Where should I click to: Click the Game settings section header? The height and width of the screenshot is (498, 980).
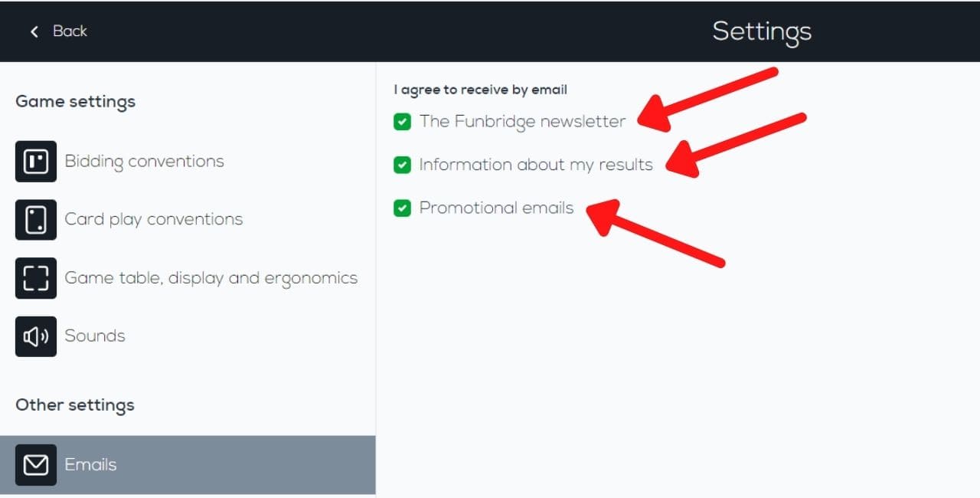(x=75, y=101)
